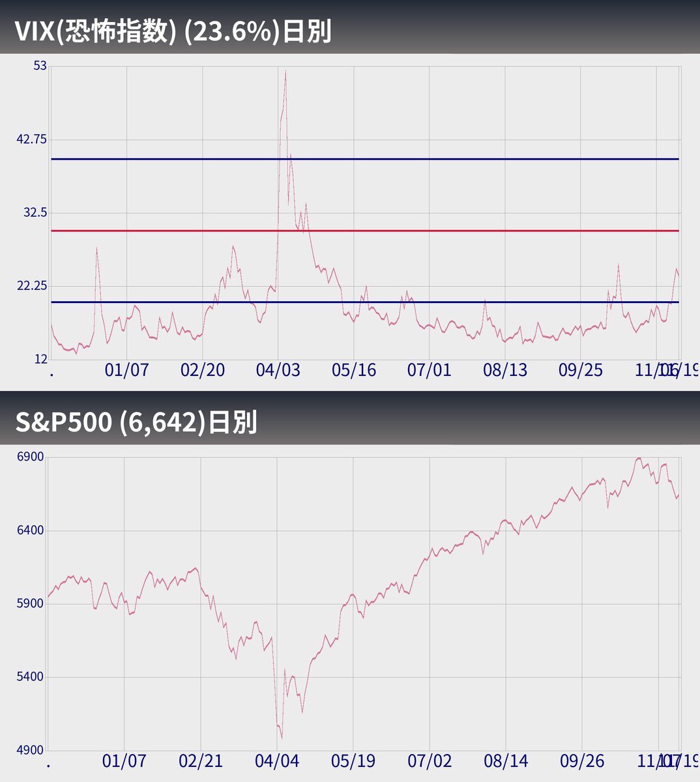Click VIX date label 07/01
The image size is (700, 782).
(430, 371)
